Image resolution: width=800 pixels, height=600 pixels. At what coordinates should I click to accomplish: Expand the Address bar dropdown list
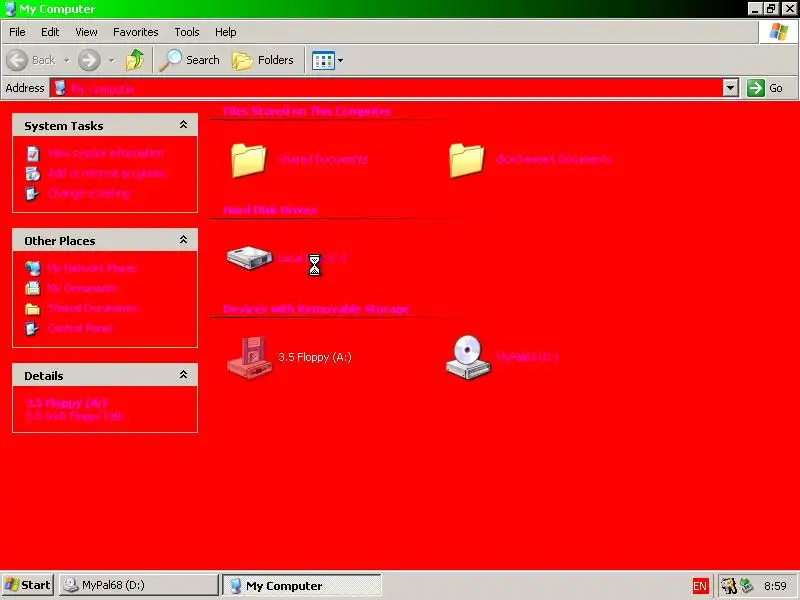click(731, 88)
